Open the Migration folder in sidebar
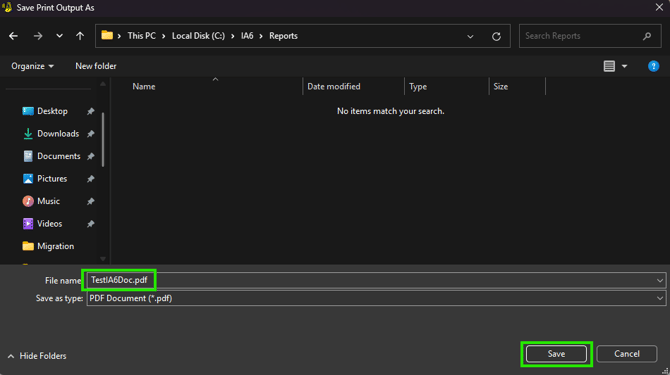Screen dimensions: 670x375 (48, 246)
